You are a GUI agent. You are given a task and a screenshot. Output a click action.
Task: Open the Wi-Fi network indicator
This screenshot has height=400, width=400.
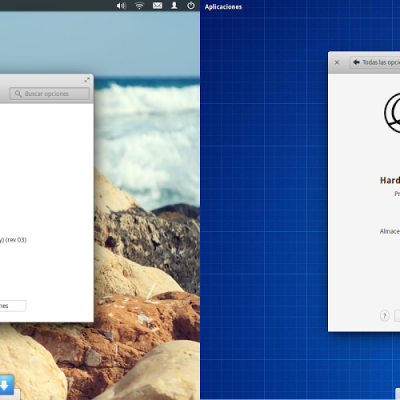139,6
